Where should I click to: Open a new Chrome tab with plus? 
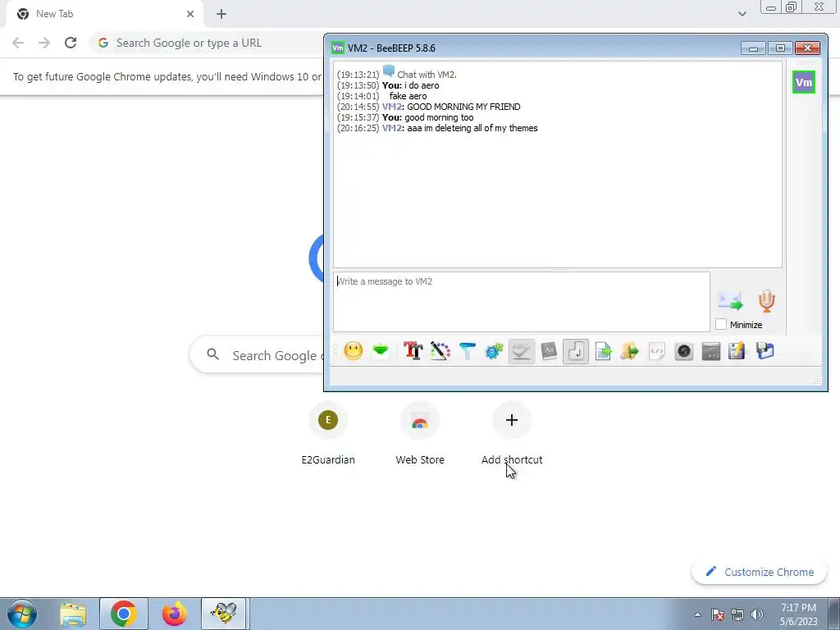[x=221, y=14]
